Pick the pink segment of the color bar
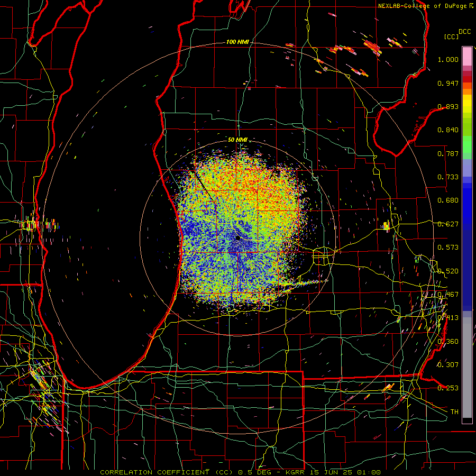Image resolution: width=476 pixels, height=476 pixels. pyautogui.click(x=467, y=56)
